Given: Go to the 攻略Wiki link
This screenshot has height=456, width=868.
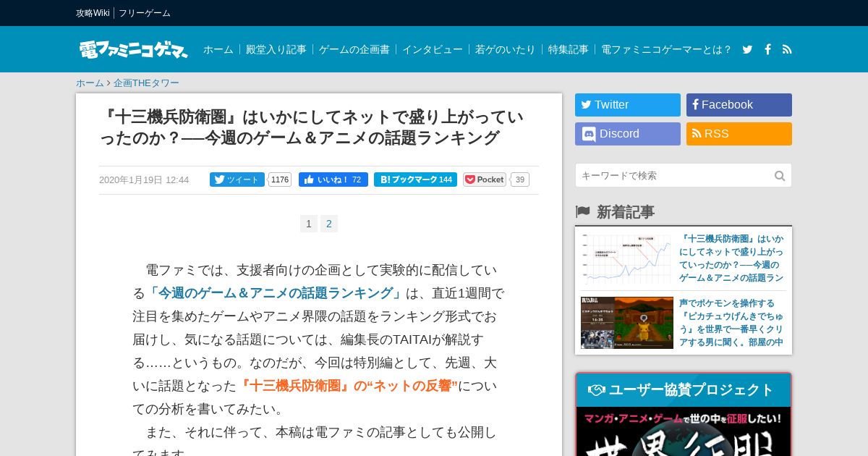Looking at the screenshot, I should tap(93, 13).
